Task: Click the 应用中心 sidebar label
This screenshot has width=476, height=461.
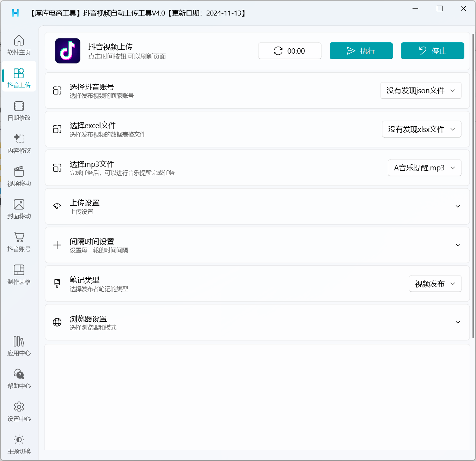Action: pyautogui.click(x=19, y=353)
